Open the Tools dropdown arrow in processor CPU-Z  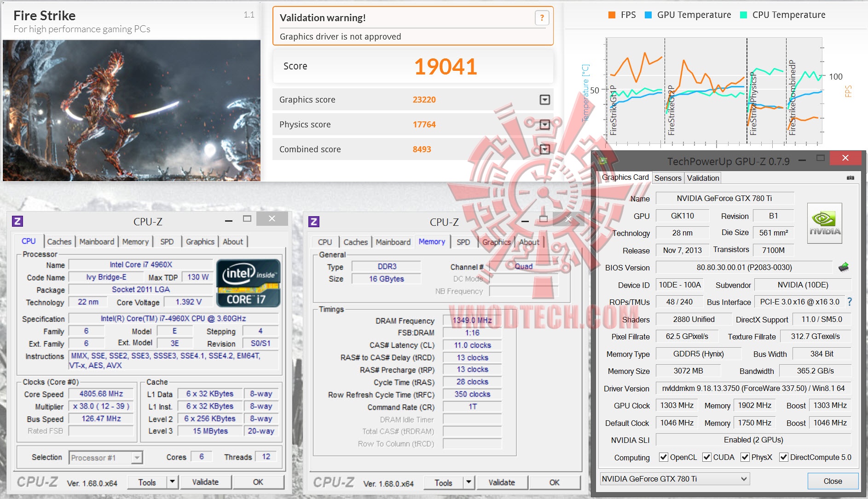tap(172, 482)
